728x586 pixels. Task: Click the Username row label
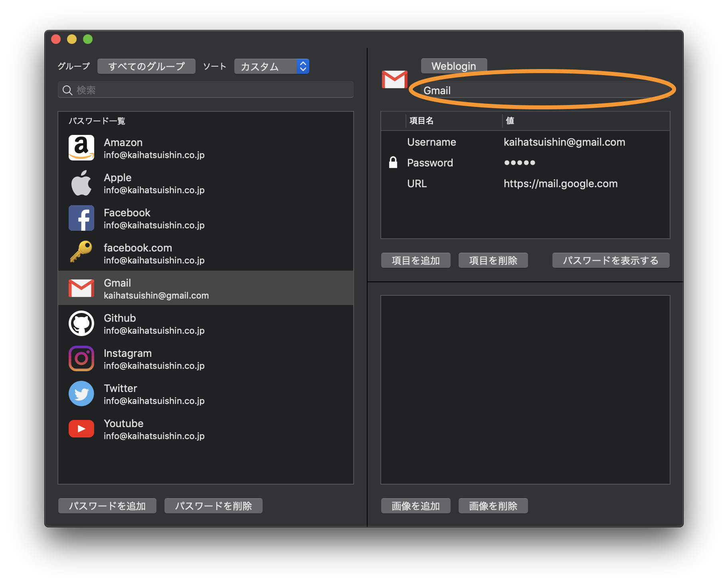[431, 142]
